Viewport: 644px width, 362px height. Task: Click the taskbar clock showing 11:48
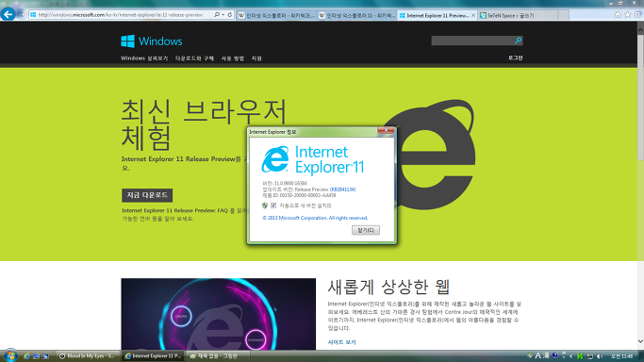point(621,356)
